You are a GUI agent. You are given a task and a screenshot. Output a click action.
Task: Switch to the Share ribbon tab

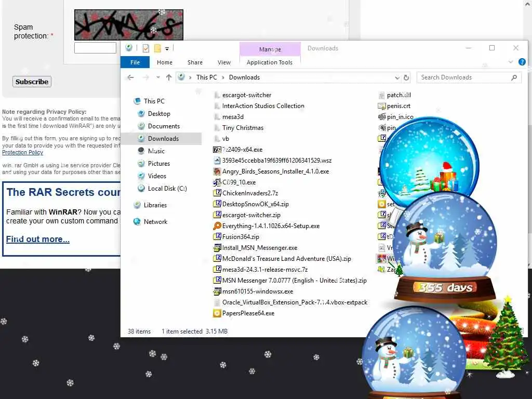point(195,62)
